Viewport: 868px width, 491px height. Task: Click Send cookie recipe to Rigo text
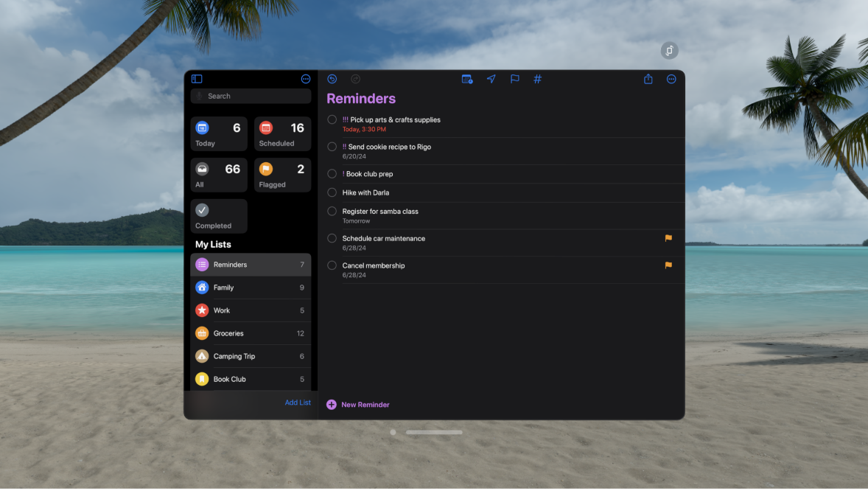pyautogui.click(x=390, y=147)
